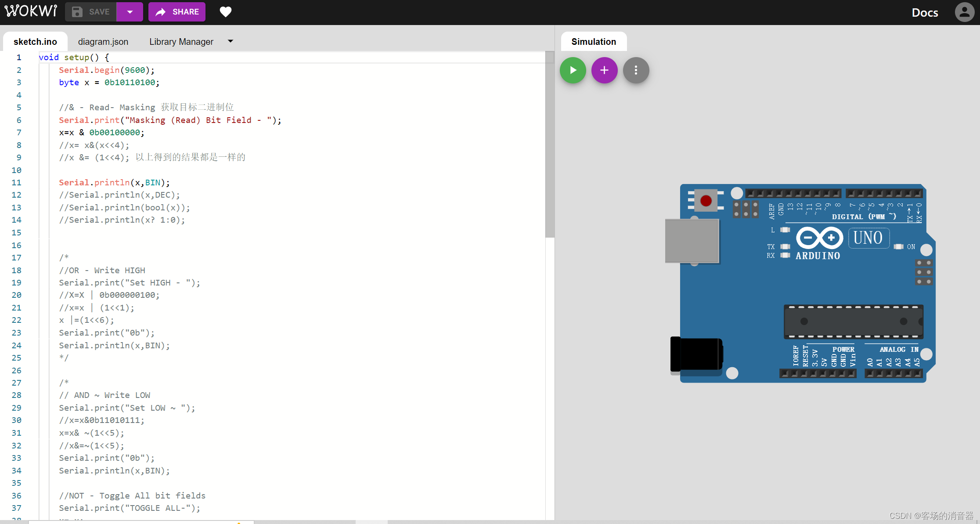
Task: Add a new part with the purple plus button
Action: coord(604,70)
